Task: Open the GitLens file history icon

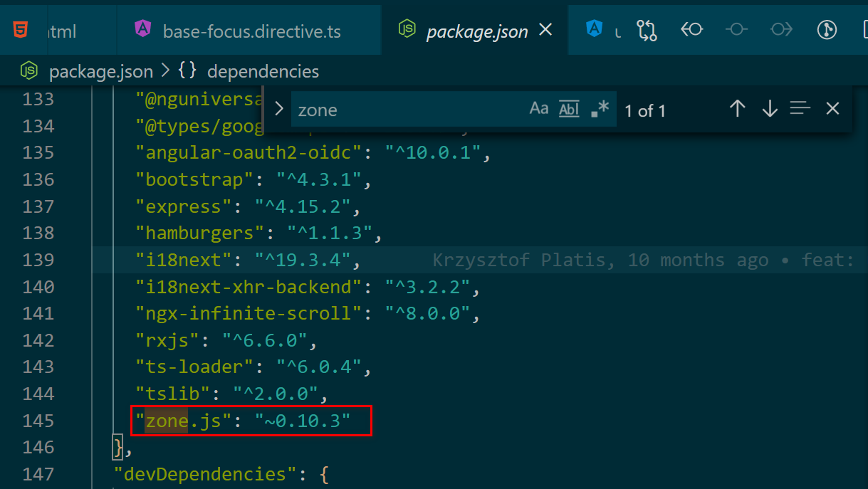Action: (826, 29)
